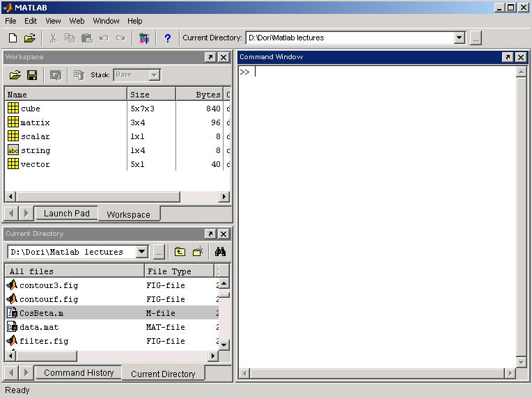Click in the Command Window prompt area

click(377, 217)
